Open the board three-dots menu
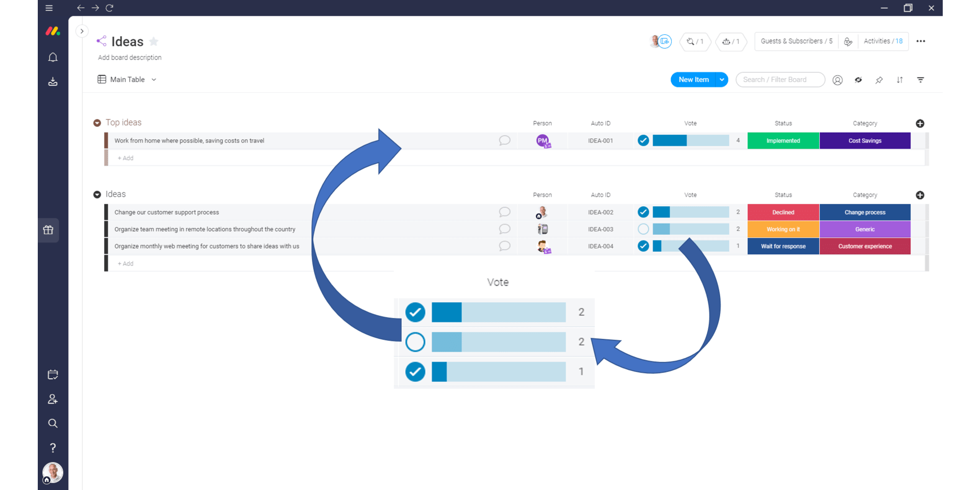The image size is (980, 490). 921,41
